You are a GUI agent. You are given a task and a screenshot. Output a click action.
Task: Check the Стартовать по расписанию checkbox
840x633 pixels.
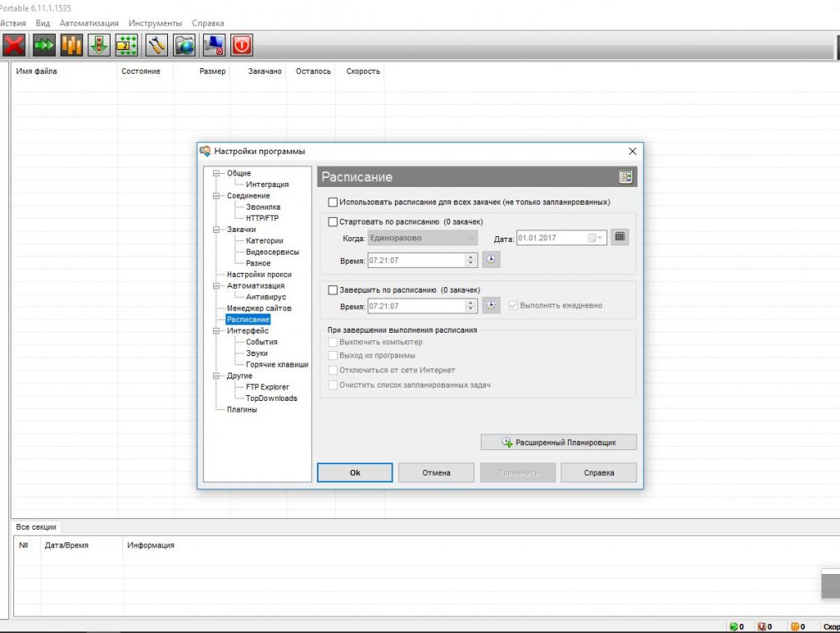pos(333,221)
